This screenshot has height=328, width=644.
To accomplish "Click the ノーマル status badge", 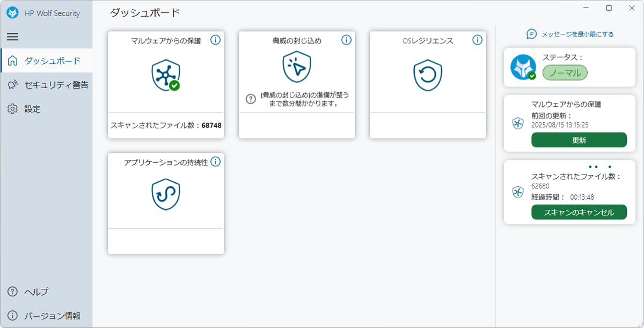I will coord(565,73).
